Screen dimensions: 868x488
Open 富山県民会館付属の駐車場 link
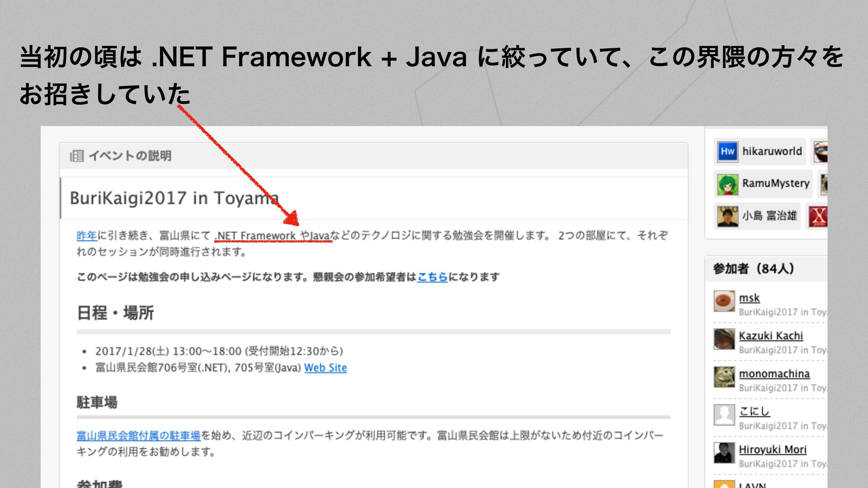(138, 436)
